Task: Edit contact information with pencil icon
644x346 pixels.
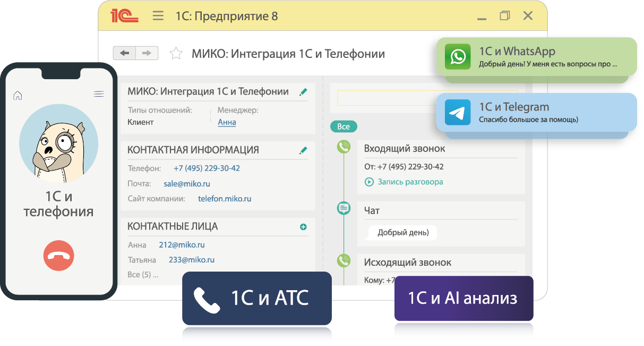Action: tap(303, 150)
